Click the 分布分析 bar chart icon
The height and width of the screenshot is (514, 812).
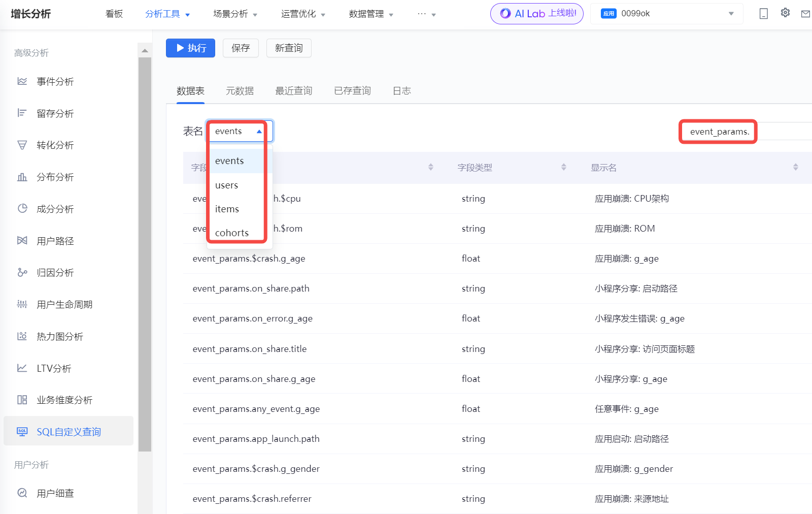click(22, 177)
